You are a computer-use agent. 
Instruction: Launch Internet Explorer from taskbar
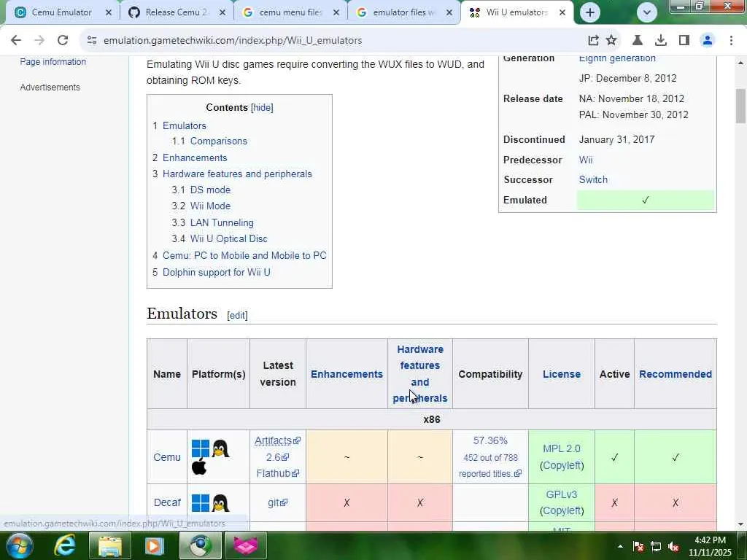pyautogui.click(x=65, y=545)
